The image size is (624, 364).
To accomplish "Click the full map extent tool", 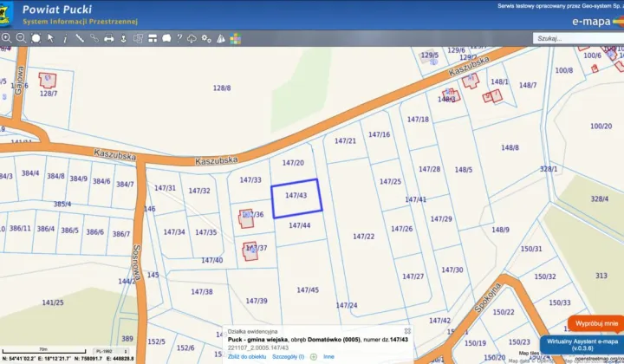I will pos(36,38).
